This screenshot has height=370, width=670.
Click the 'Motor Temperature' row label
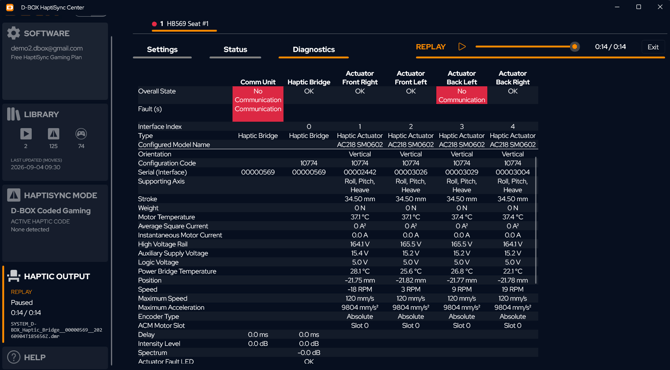tap(166, 217)
